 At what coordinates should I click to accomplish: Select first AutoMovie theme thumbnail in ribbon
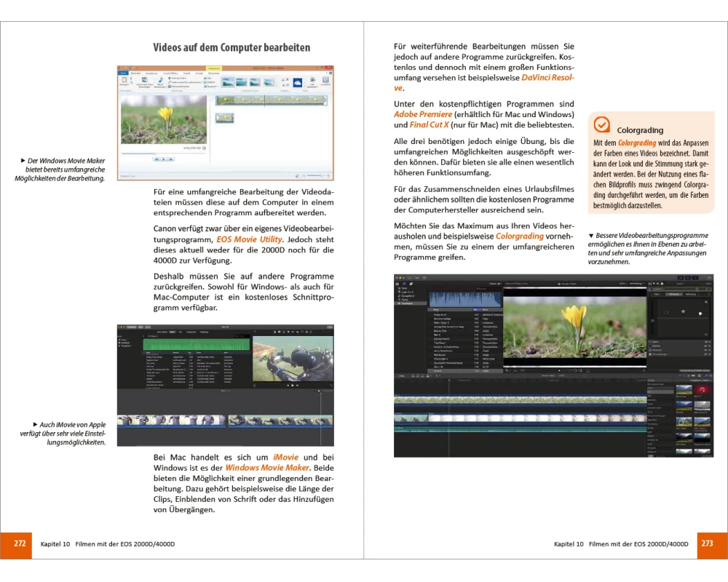tap(228, 82)
